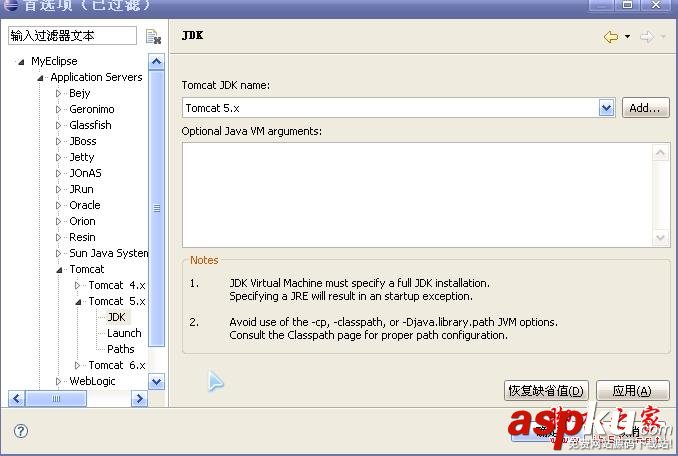The height and width of the screenshot is (456, 678).
Task: Select Glassfish in the server list
Action: point(90,125)
